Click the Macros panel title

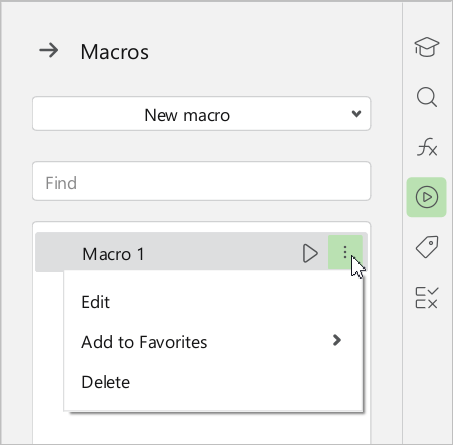[x=114, y=52]
